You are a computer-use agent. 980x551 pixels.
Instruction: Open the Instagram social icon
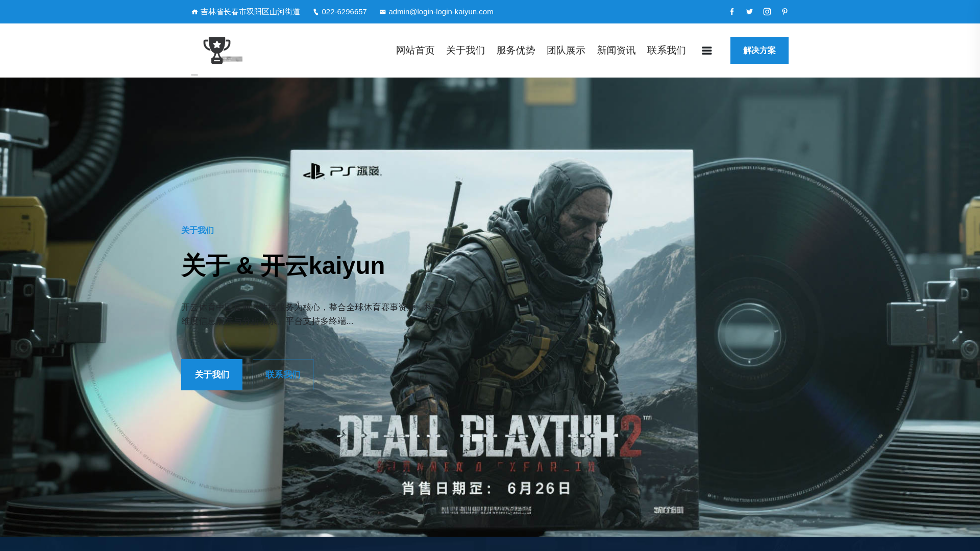(x=767, y=11)
